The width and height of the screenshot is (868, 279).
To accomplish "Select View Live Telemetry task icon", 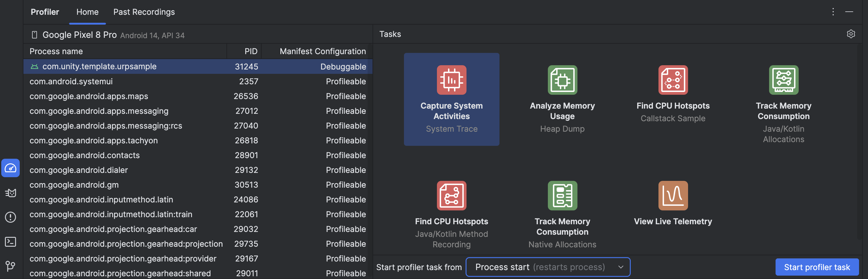I will pos(673,196).
